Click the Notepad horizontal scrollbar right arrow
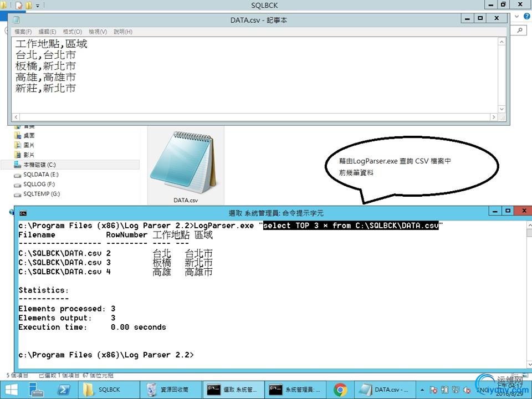 point(494,117)
